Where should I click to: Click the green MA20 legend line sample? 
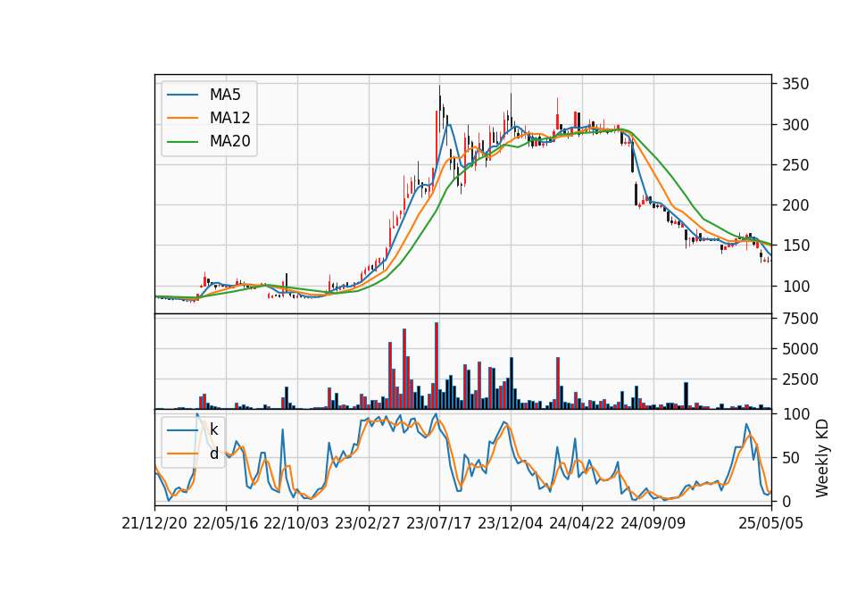coord(182,141)
